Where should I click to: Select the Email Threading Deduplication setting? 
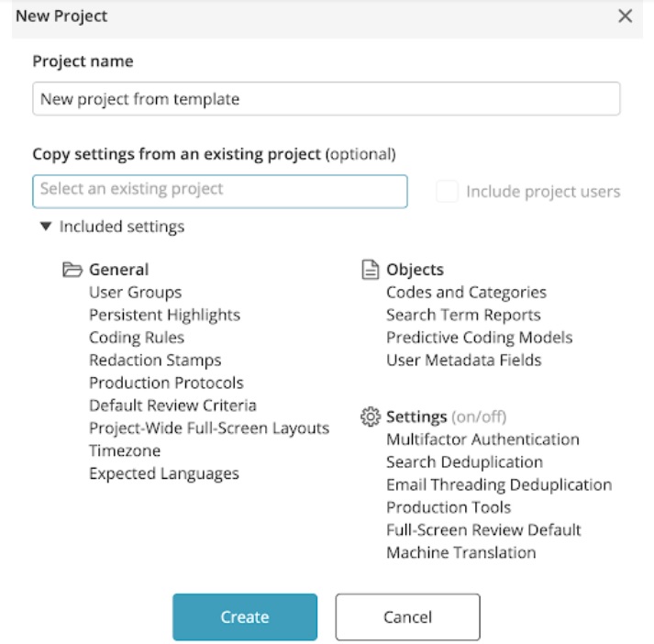pos(498,484)
